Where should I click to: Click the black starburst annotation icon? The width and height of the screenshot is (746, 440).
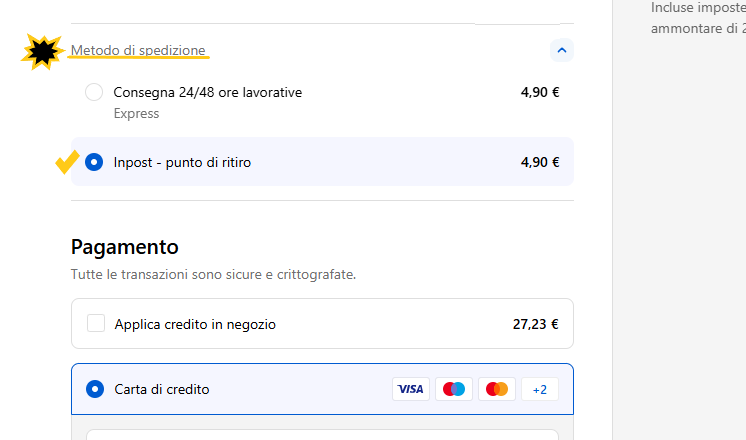click(x=42, y=51)
